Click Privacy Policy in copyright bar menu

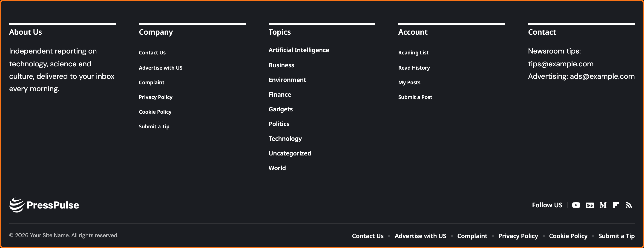click(518, 236)
